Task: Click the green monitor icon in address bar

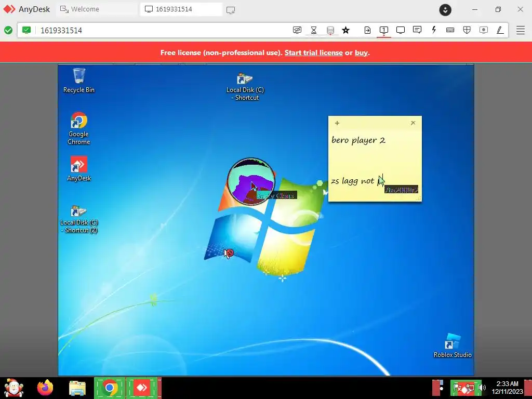Action: point(26,30)
